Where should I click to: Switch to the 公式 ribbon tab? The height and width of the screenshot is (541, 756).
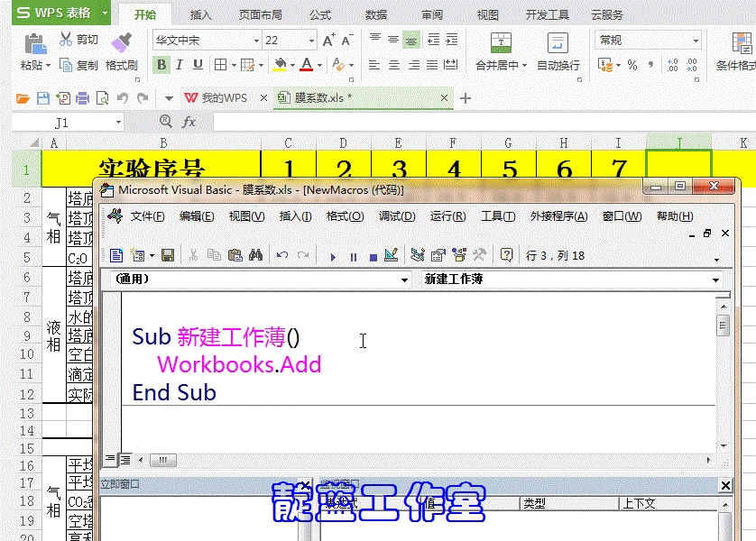(322, 14)
